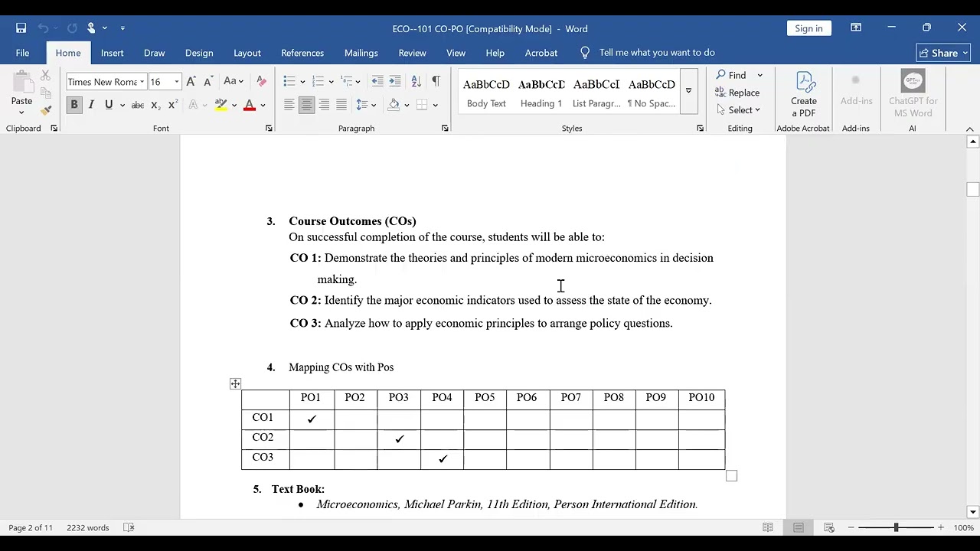Share the document

pyautogui.click(x=944, y=53)
